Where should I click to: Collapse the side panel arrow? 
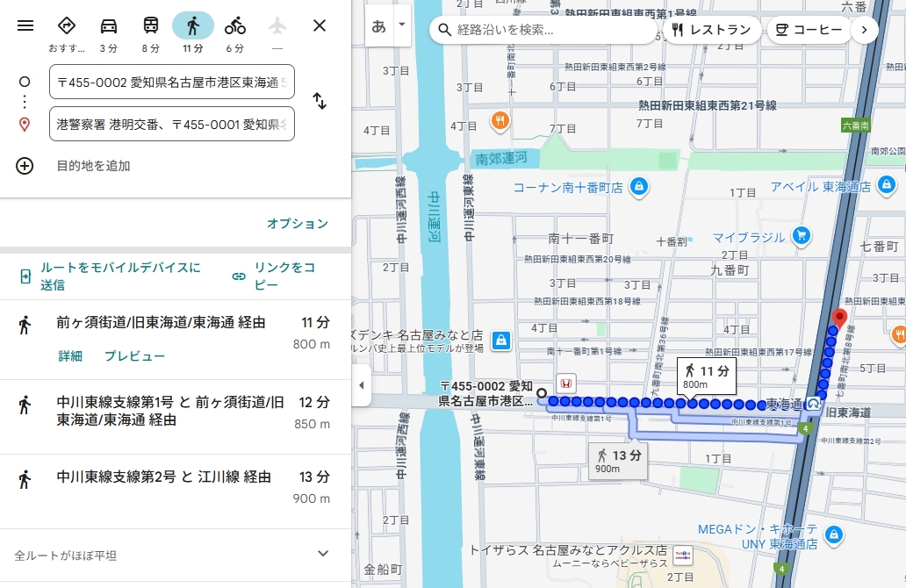pos(361,385)
